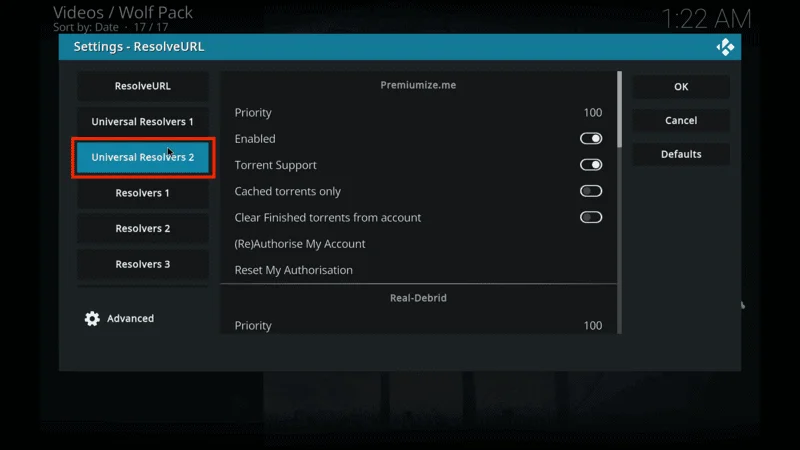
Task: Select Reset My Authorisation option
Action: 294,270
